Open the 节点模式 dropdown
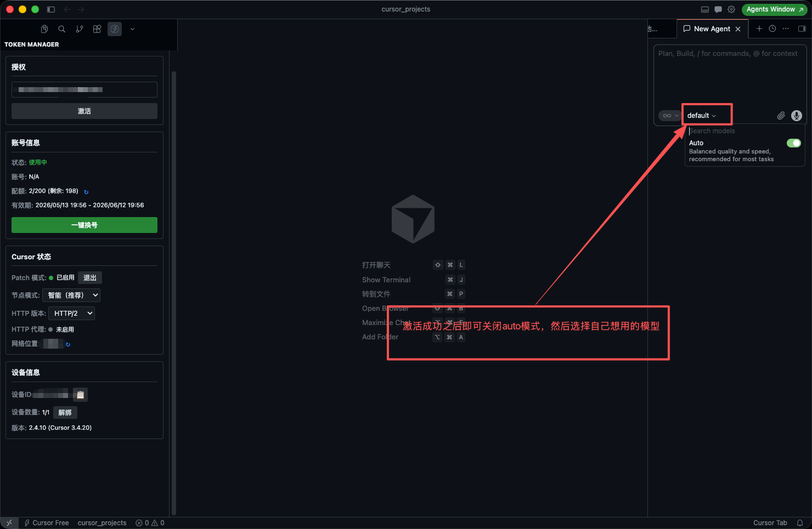The height and width of the screenshot is (529, 812). pyautogui.click(x=73, y=295)
